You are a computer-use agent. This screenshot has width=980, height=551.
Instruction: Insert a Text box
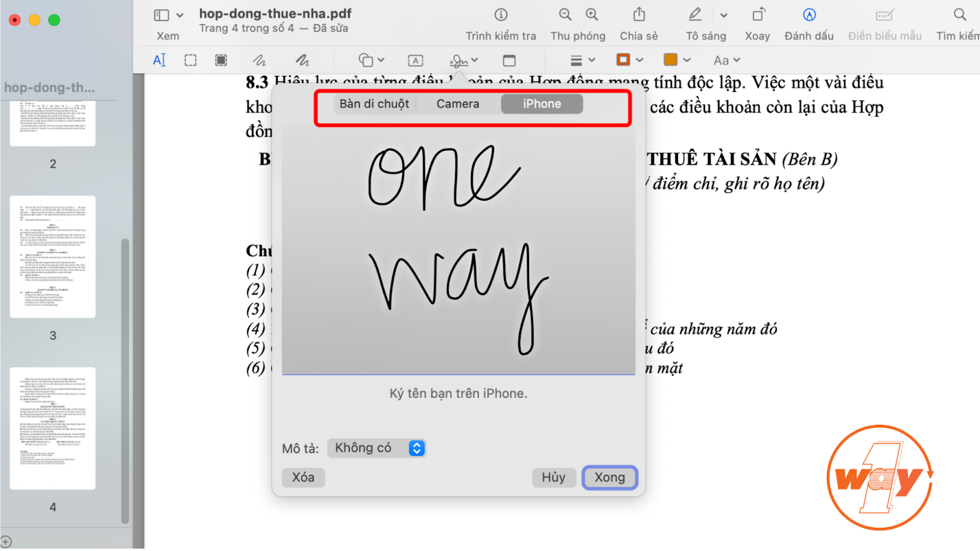[415, 60]
